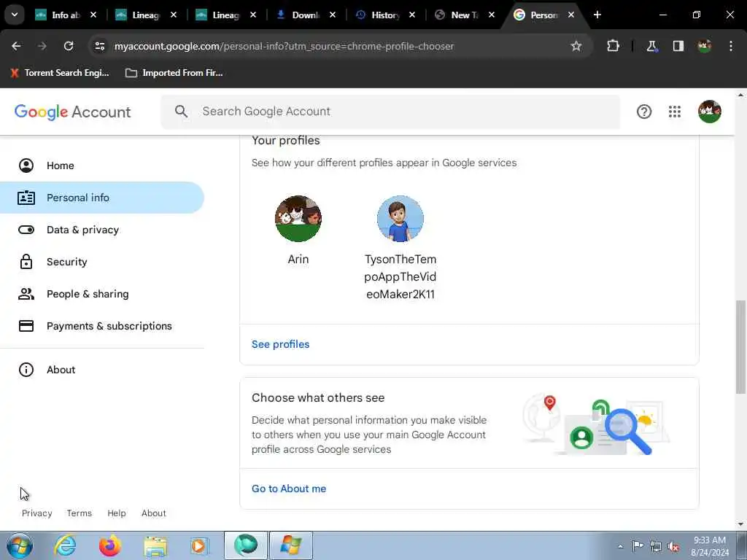Show hidden tray icons arrow
The image size is (747, 560).
[620, 546]
